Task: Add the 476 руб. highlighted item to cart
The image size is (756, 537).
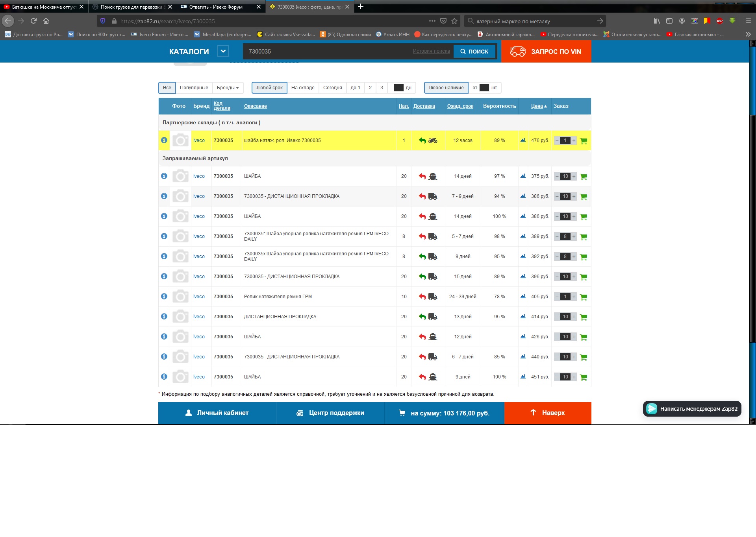Action: tap(584, 141)
